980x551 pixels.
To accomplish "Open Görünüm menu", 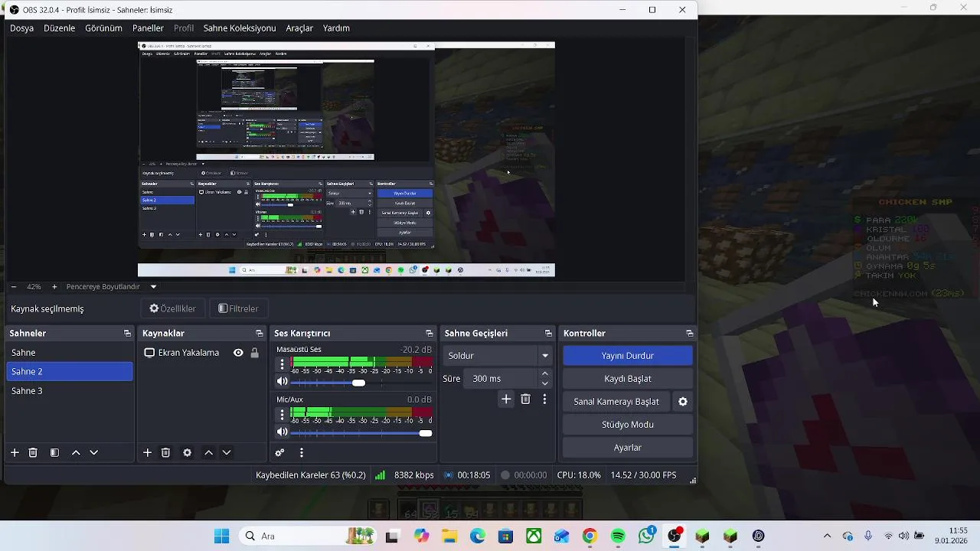I will coord(103,28).
